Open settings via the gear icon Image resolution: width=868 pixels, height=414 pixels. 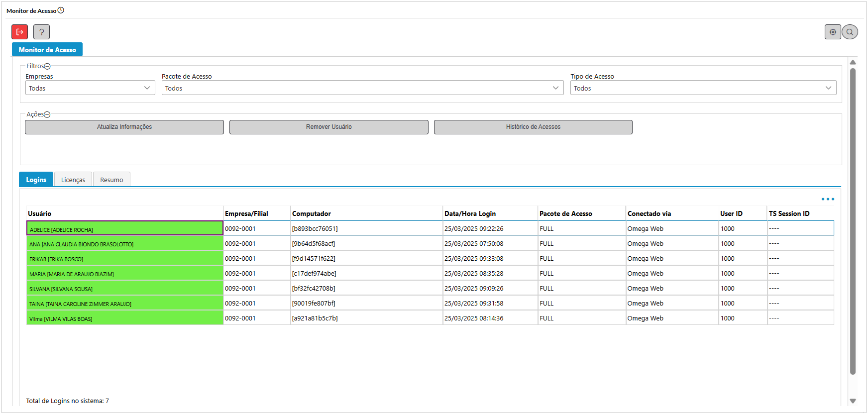[x=832, y=32]
